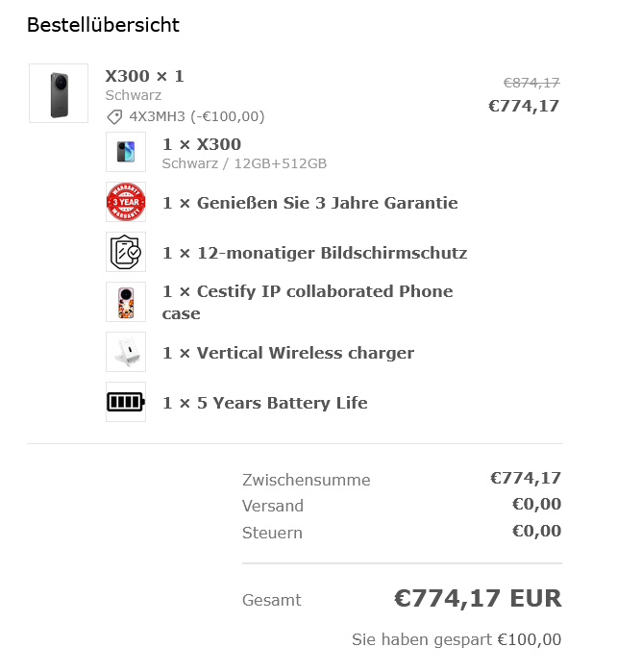Click the Bestellübersicht heading
This screenshot has height=672, width=642.
[x=103, y=25]
